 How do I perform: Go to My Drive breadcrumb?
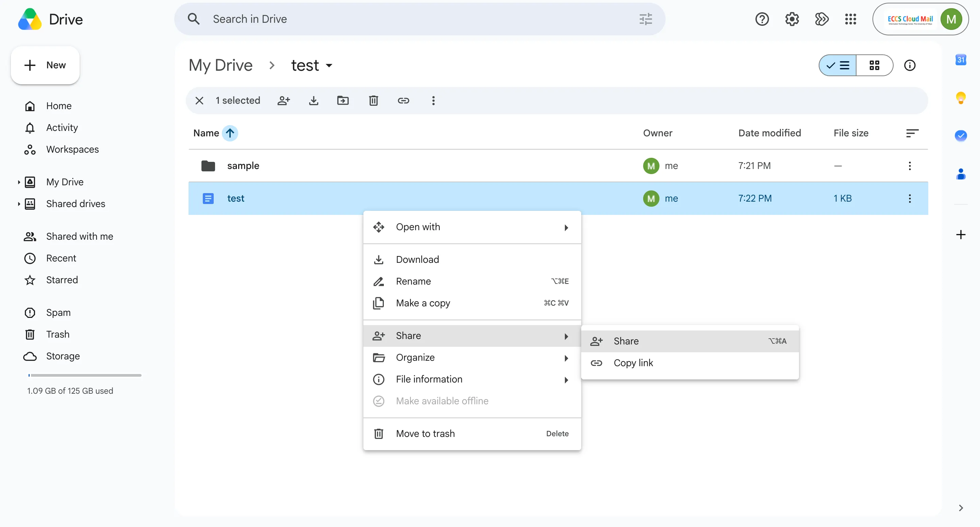pos(220,65)
